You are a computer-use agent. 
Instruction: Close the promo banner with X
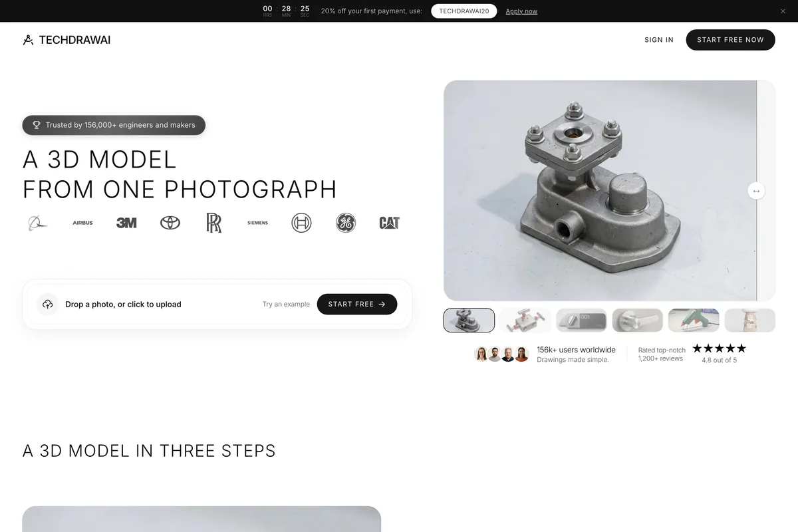pyautogui.click(x=783, y=11)
